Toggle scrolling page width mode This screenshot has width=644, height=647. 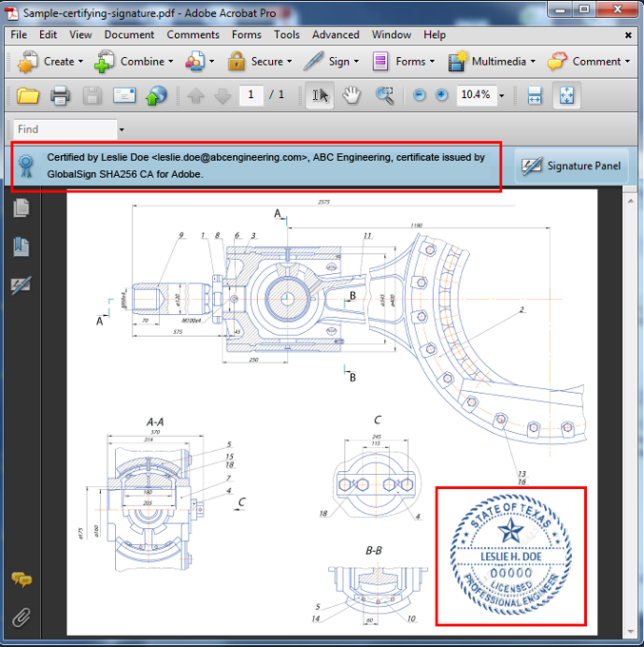[535, 95]
